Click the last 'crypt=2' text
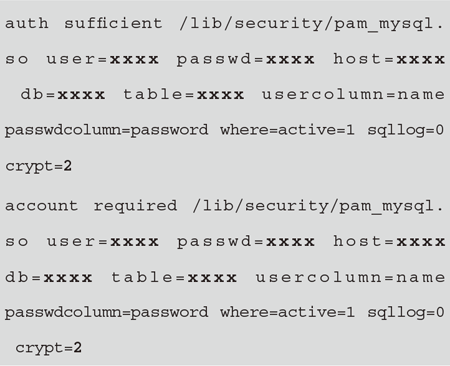The width and height of the screenshot is (450, 366). [49, 348]
